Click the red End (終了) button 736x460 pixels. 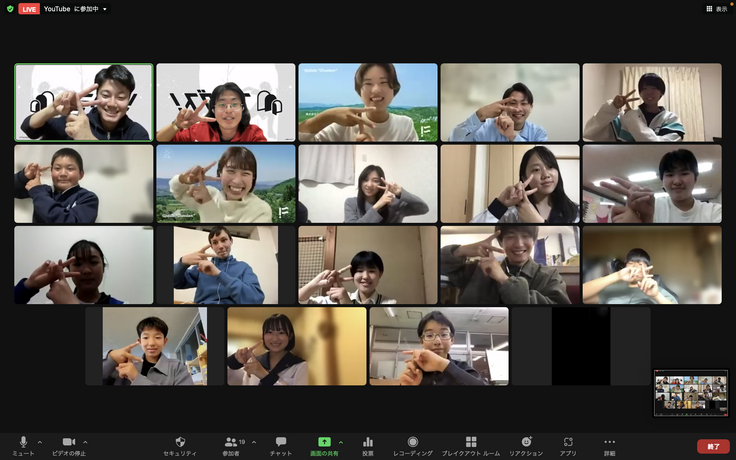coord(712,447)
